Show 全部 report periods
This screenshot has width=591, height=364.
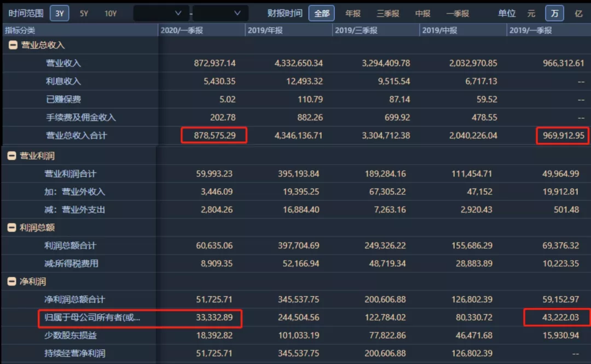click(x=322, y=13)
